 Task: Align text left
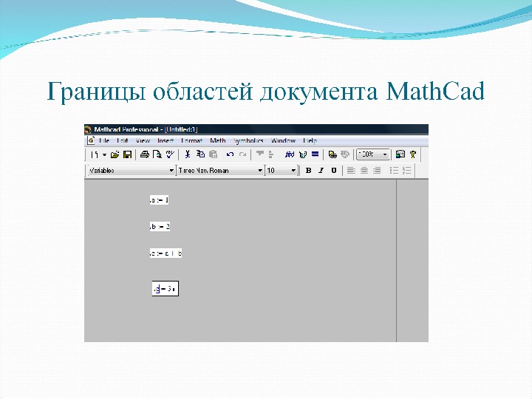351,171
